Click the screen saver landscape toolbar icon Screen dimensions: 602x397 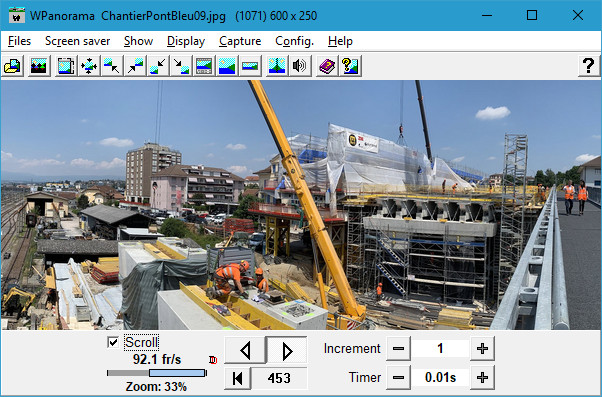[39, 66]
